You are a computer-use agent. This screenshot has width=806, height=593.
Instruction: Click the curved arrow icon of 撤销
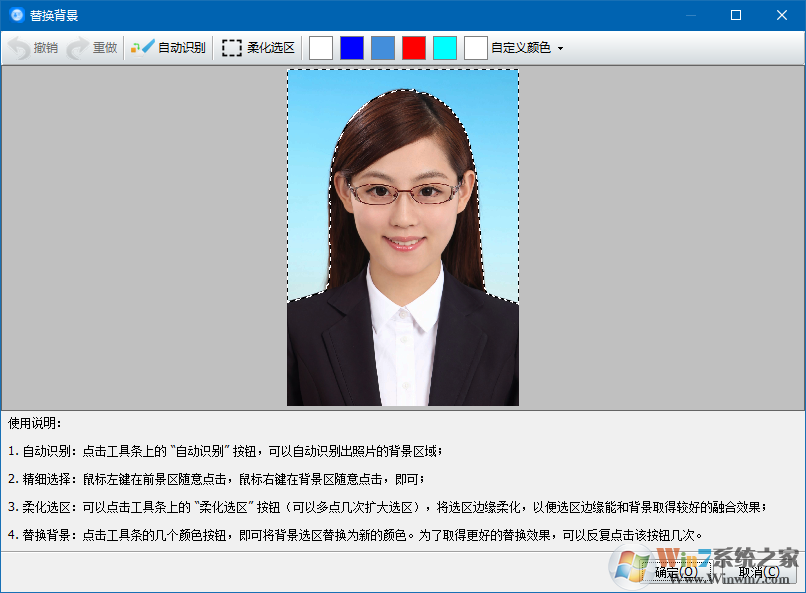pyautogui.click(x=20, y=47)
